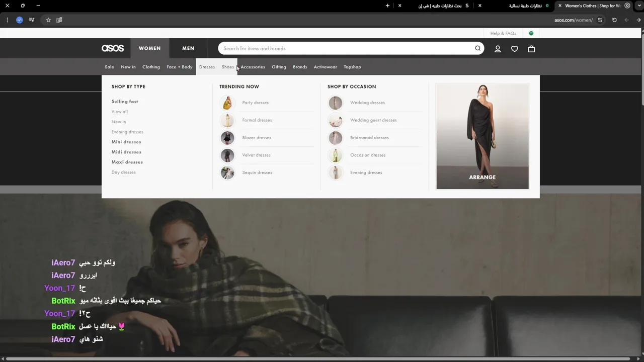Screen dimensions: 644x362
Task: Open the ASOS account profile icon
Action: click(498, 49)
